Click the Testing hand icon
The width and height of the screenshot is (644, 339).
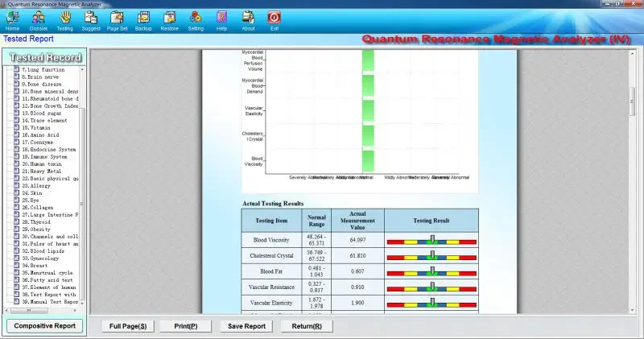(65, 21)
